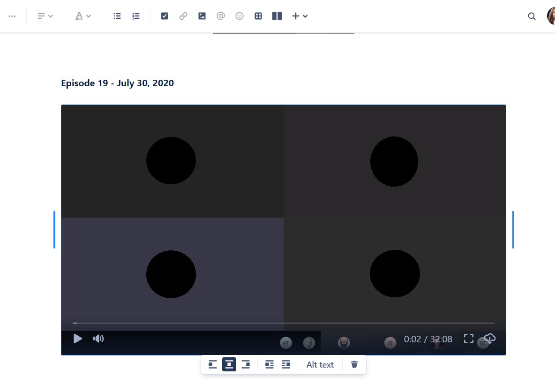The height and width of the screenshot is (392, 555).
Task: Insert a link
Action: point(183,16)
